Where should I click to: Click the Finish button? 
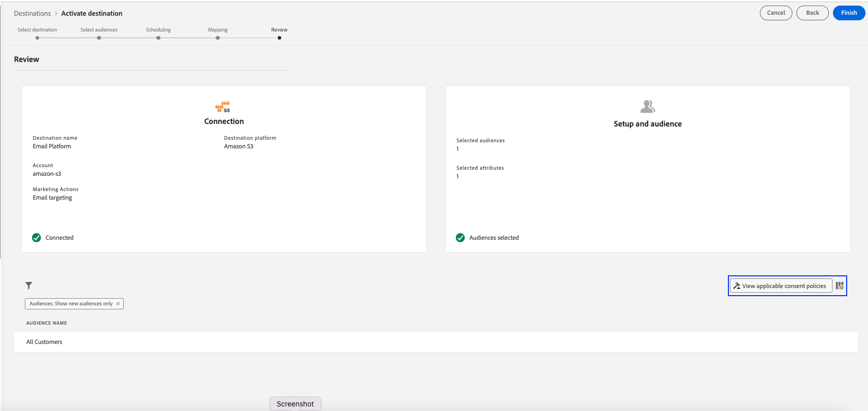point(849,13)
